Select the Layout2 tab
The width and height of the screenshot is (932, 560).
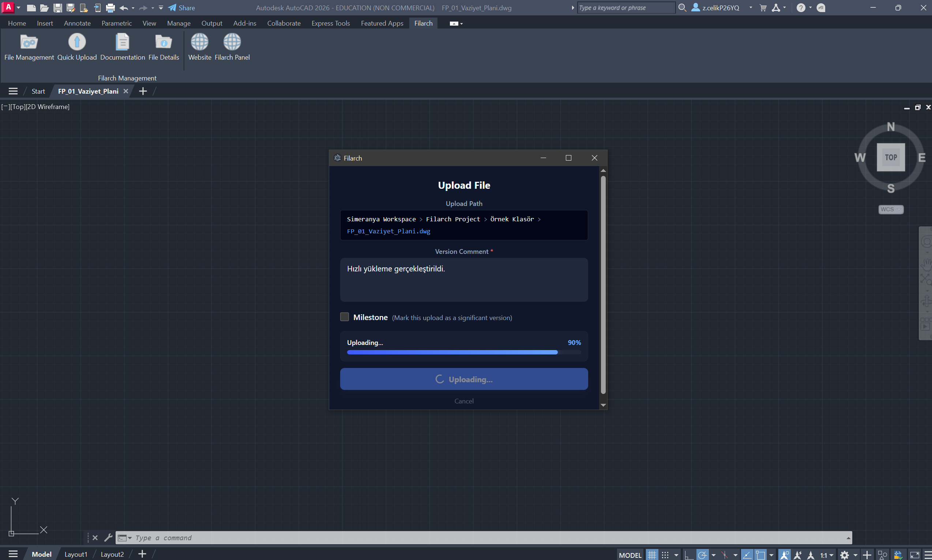112,555
